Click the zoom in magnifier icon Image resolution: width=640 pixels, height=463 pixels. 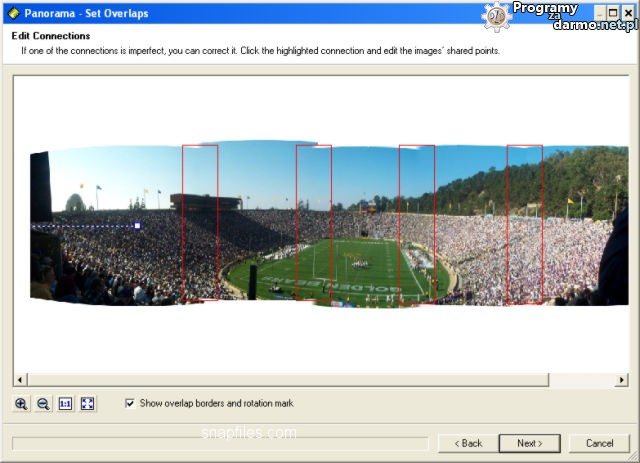coord(22,404)
